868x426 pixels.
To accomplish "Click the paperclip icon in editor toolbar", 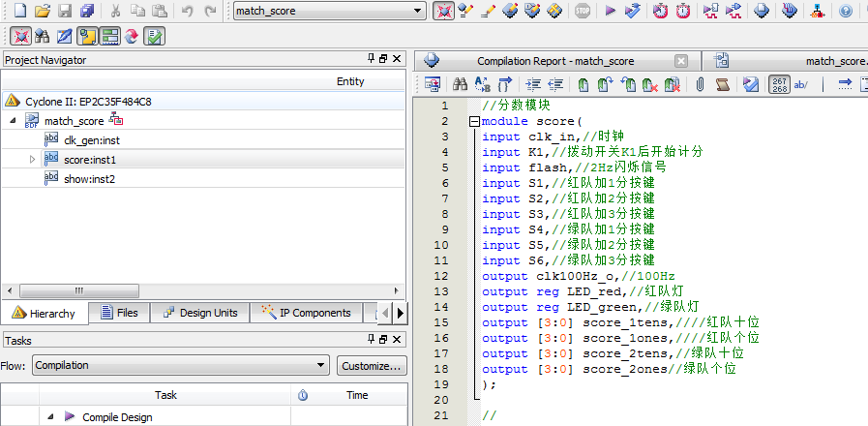I will 699,84.
